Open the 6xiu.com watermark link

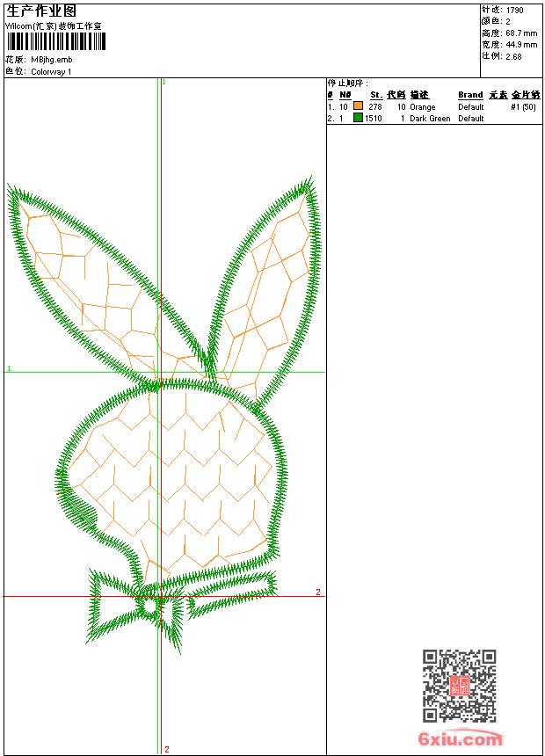460,739
